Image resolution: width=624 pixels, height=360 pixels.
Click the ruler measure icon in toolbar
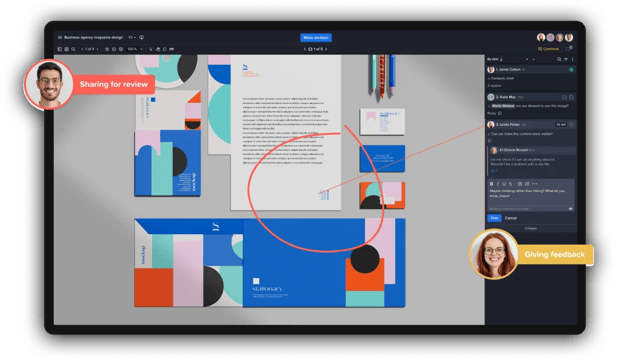[x=172, y=49]
